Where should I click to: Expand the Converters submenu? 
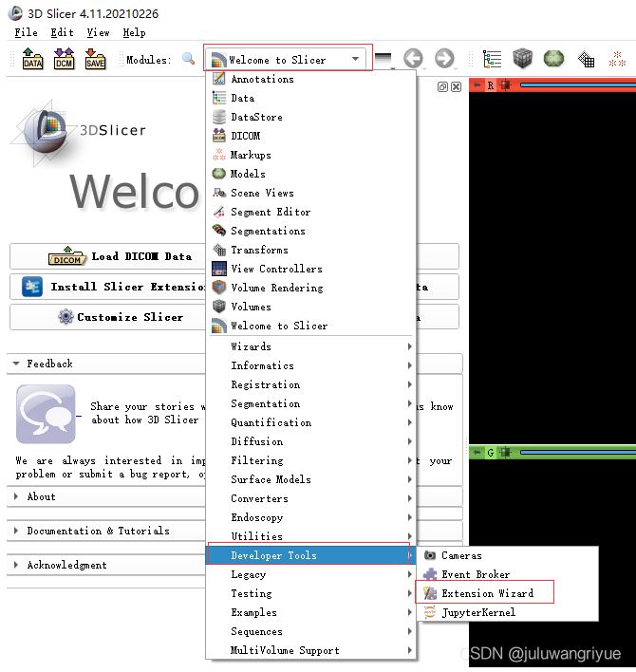[x=310, y=498]
